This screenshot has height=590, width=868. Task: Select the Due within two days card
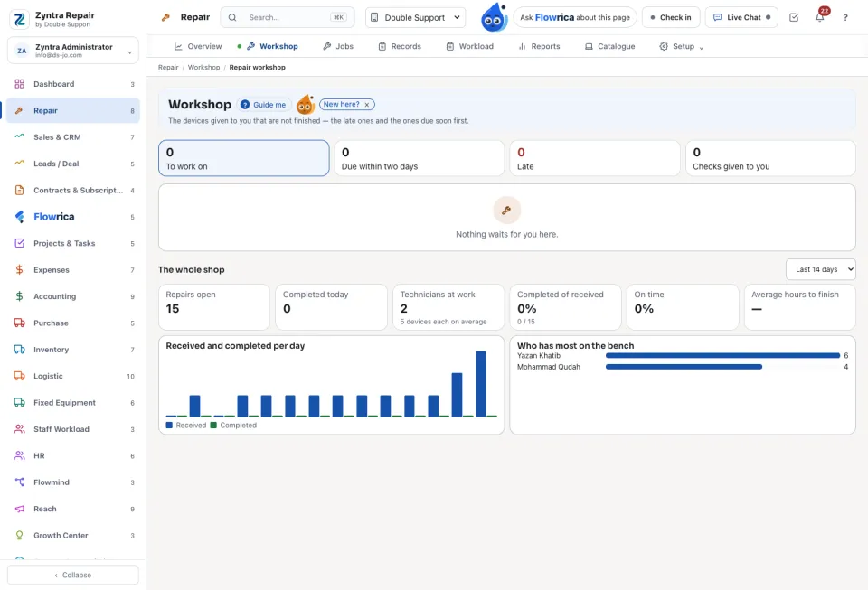coord(419,158)
